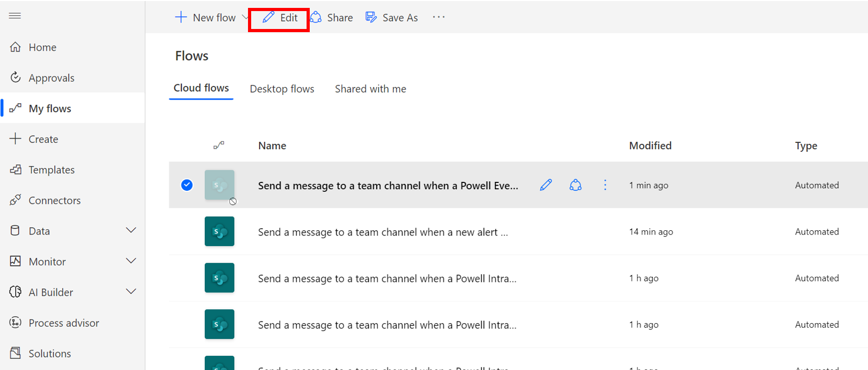Click the '14 min ago' modified cell
This screenshot has width=868, height=370.
click(651, 232)
